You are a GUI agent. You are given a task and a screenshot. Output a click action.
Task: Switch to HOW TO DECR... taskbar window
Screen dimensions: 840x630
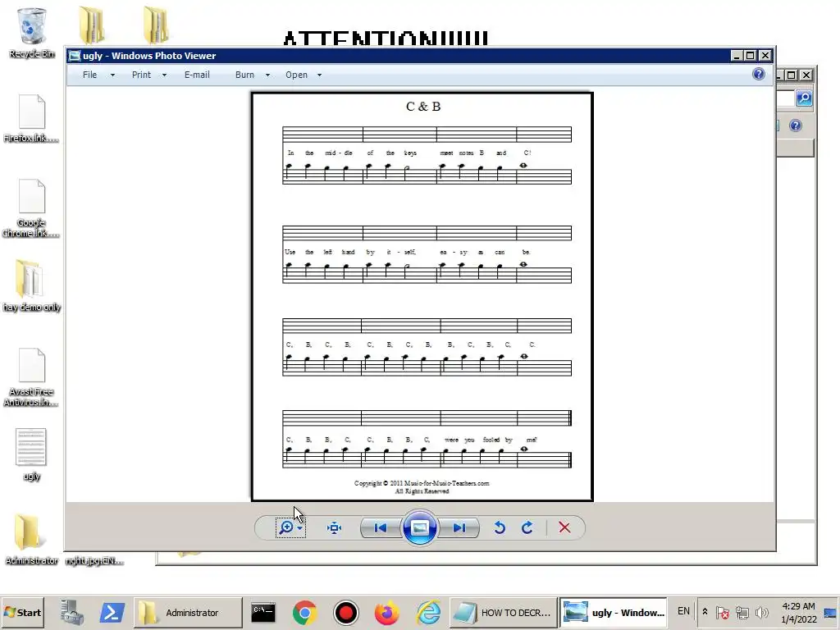503,612
